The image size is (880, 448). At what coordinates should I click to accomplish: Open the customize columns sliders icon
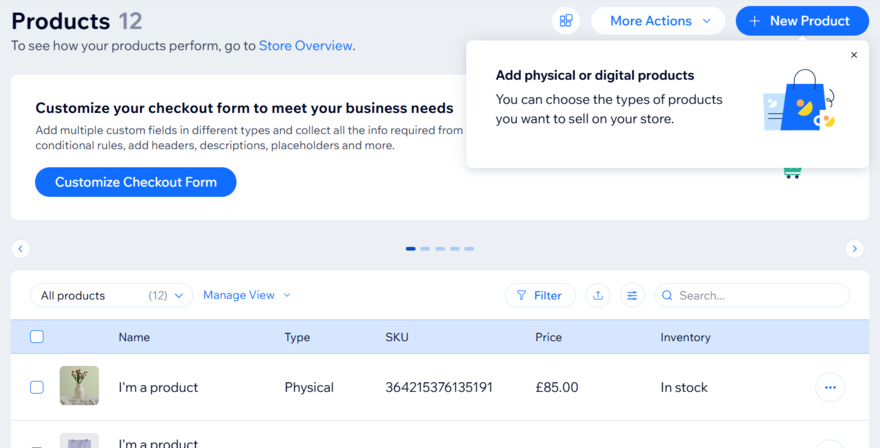tap(632, 295)
